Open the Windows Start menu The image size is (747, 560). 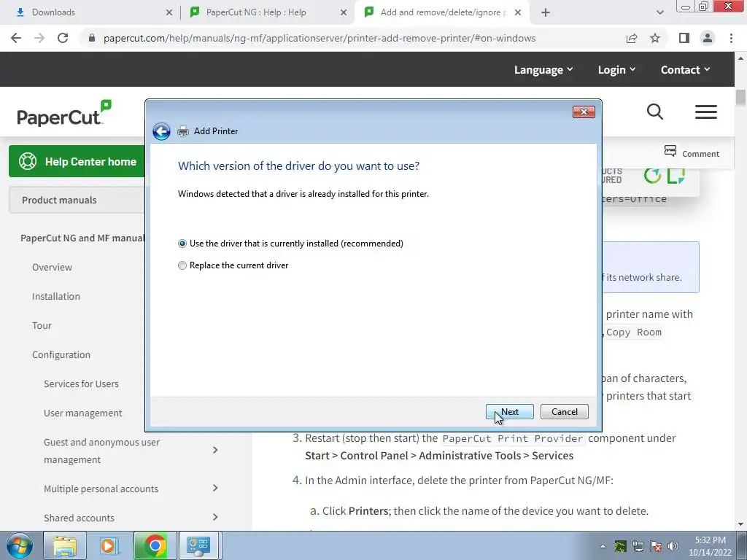click(19, 545)
